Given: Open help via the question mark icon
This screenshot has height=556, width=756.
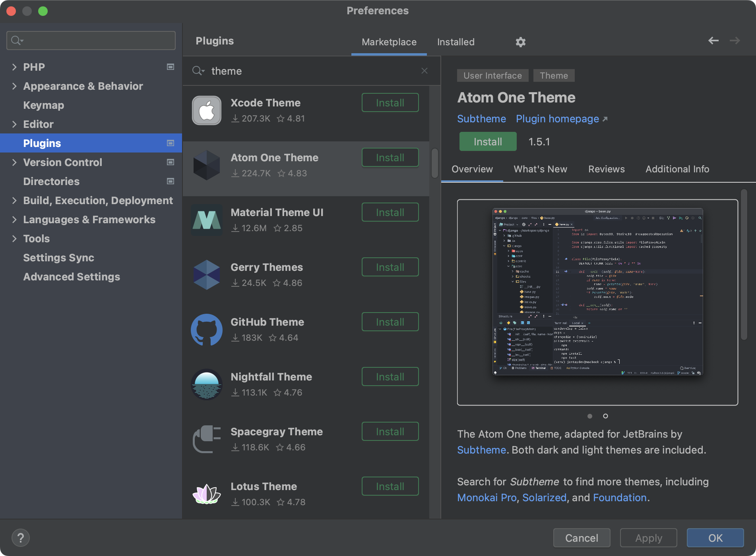Looking at the screenshot, I should (21, 537).
